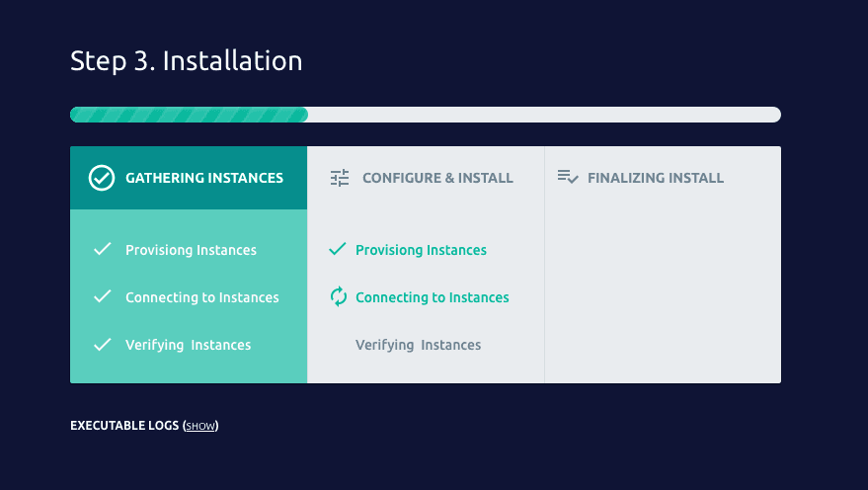Click the green checkmark in Configure & Install column

[x=338, y=250]
